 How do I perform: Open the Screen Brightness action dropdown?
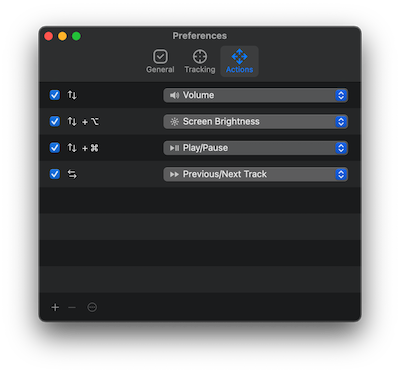point(256,122)
